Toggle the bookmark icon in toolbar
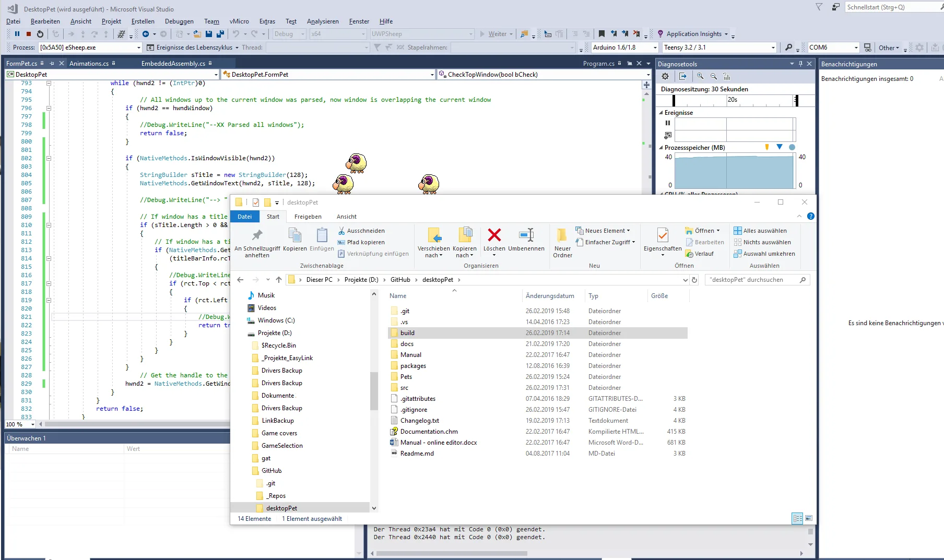The height and width of the screenshot is (560, 944). point(601,34)
